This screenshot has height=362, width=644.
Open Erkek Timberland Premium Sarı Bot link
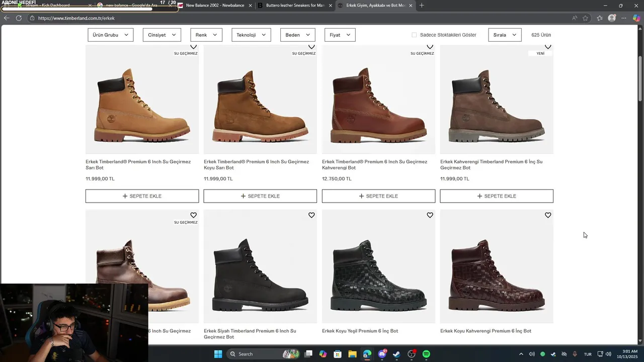tap(138, 164)
